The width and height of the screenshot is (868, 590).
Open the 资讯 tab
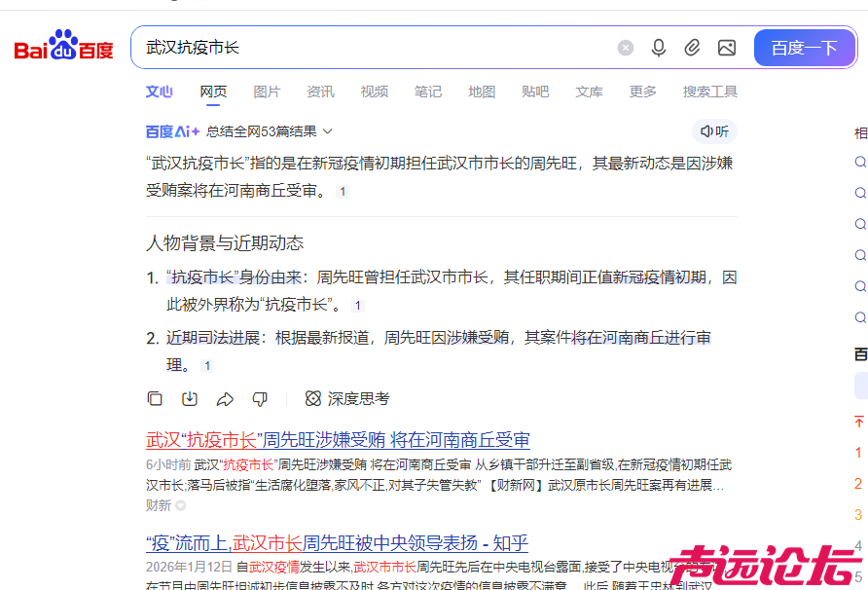click(320, 92)
